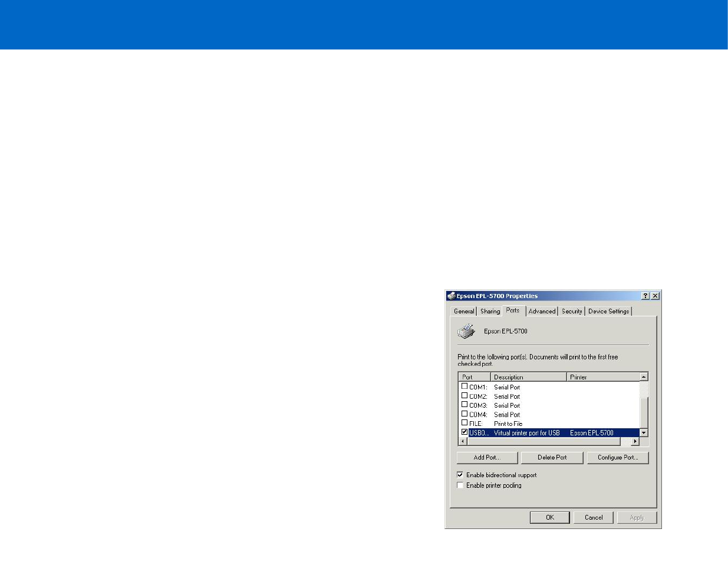Open the Device Settings tab

[x=608, y=311]
